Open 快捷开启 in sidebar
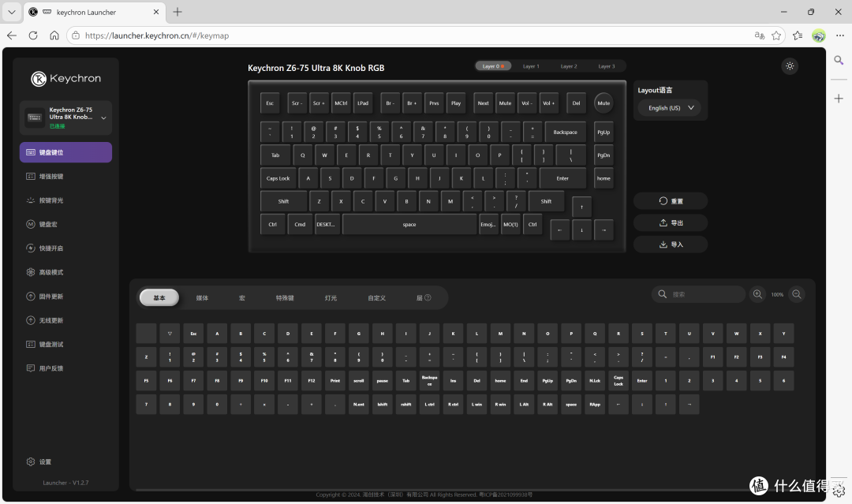852x504 pixels. coord(65,248)
